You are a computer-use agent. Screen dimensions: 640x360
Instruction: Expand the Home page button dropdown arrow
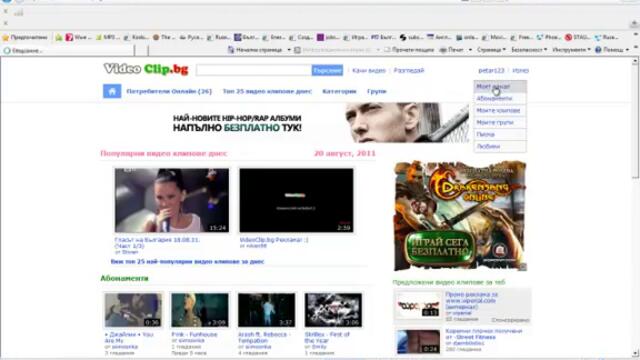pos(289,50)
